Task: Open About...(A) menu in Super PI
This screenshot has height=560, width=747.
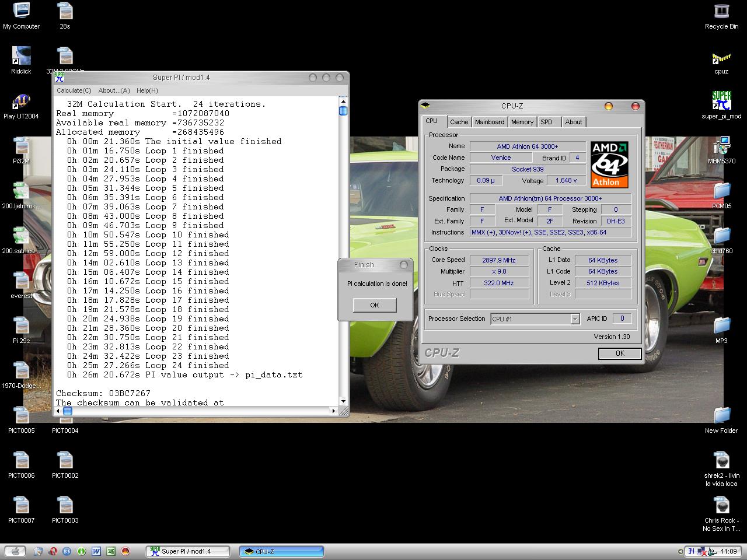Action: tap(114, 90)
